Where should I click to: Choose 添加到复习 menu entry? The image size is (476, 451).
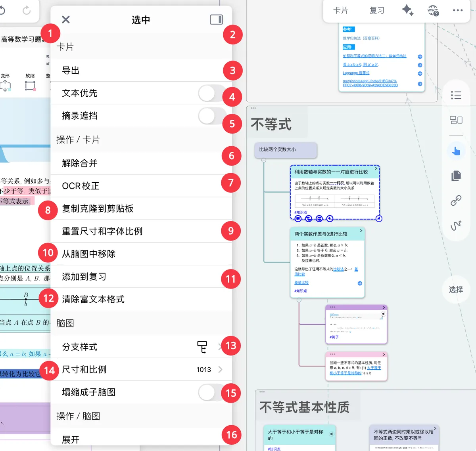[x=141, y=277]
